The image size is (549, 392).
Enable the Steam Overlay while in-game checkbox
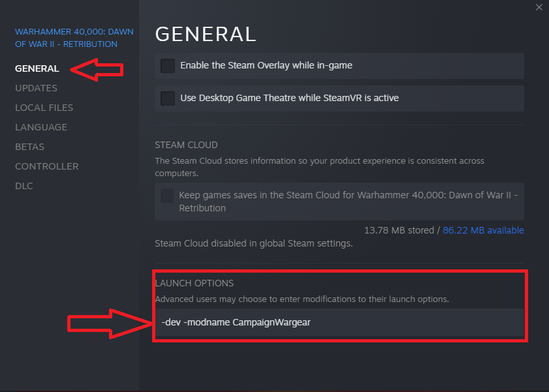coord(168,66)
